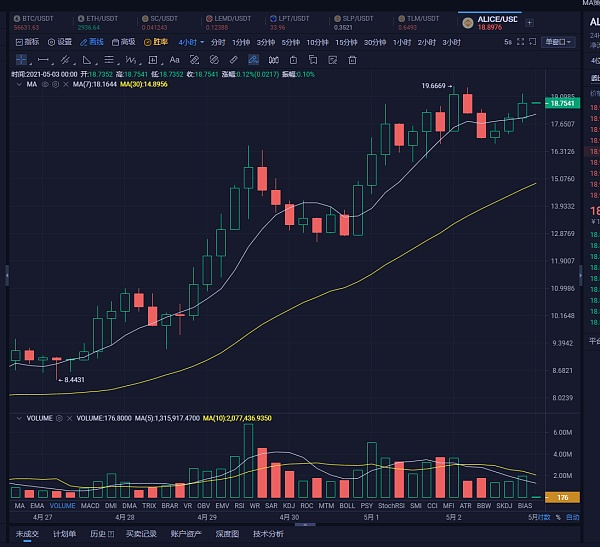Screen dimensions: 600x547
Task: Delete all drawings with trash icon
Action: coord(352,60)
